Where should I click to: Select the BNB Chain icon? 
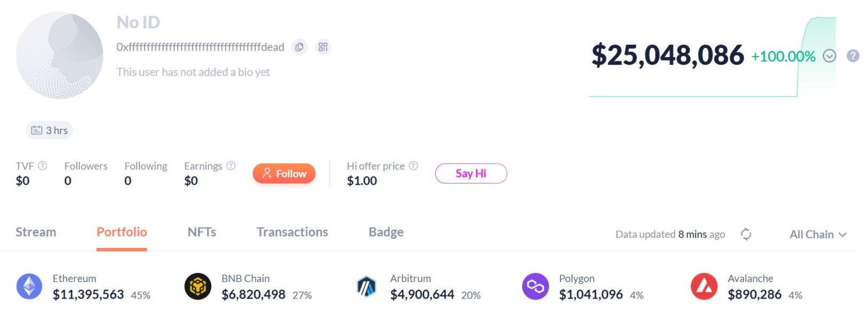point(198,286)
